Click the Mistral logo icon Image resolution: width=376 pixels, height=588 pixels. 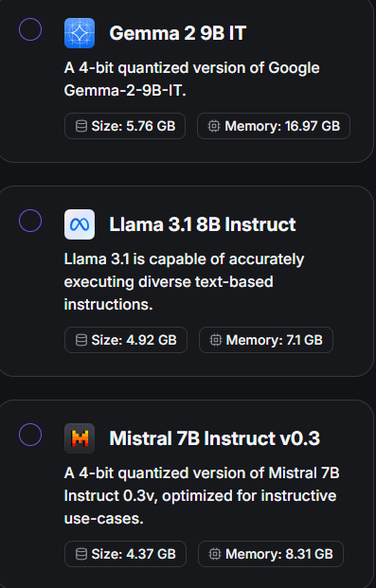coord(80,438)
